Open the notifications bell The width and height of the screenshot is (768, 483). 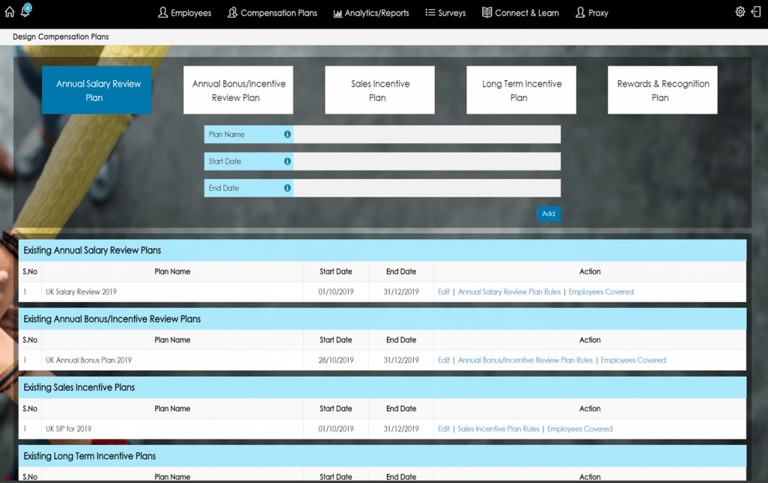[26, 12]
